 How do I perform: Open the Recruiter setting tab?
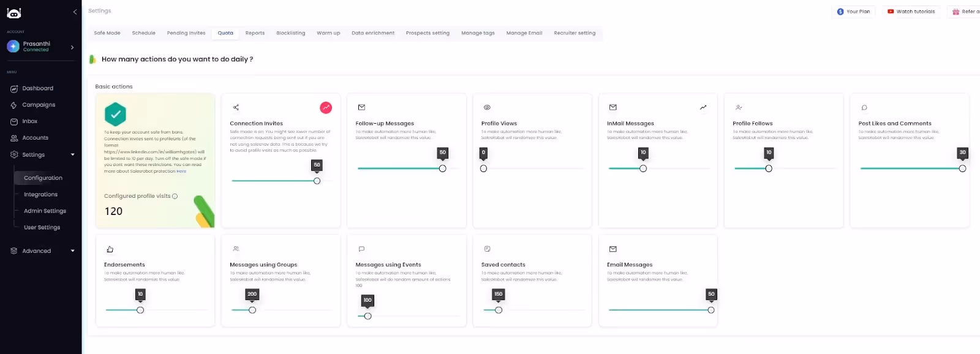575,33
